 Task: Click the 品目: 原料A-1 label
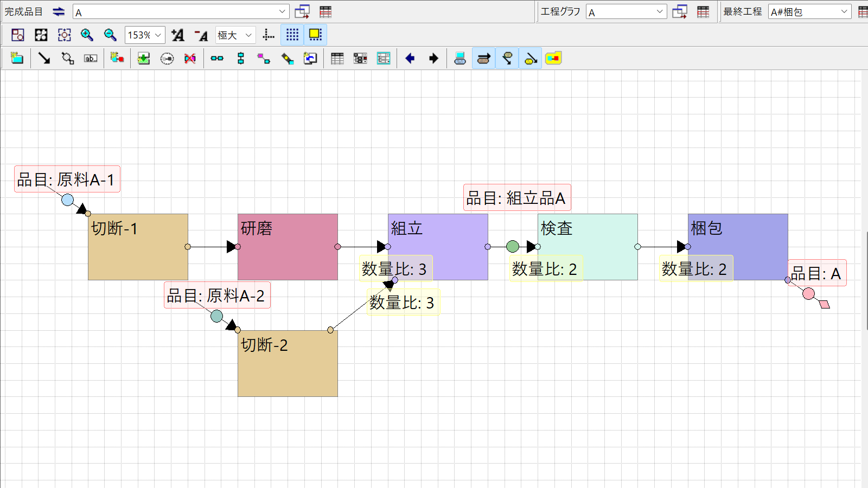[x=67, y=179]
